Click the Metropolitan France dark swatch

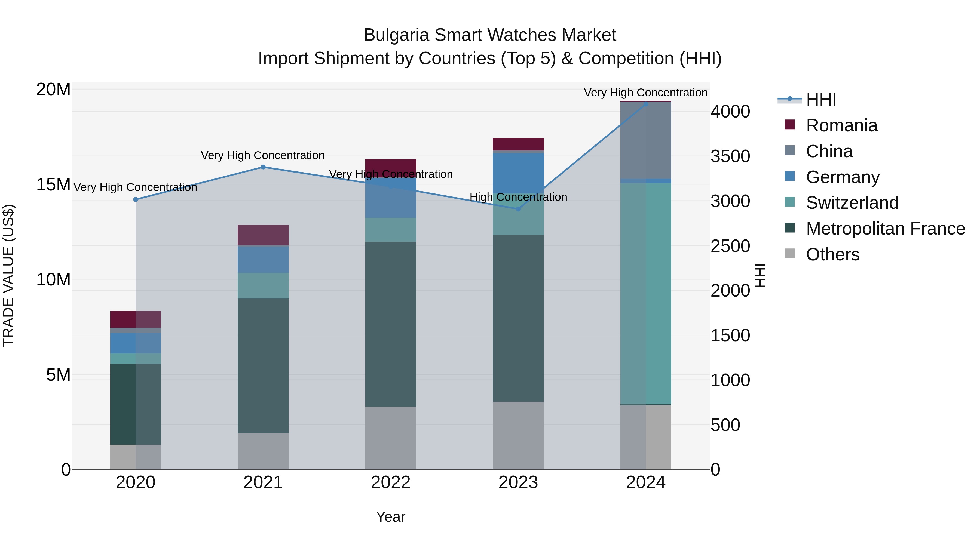[790, 228]
